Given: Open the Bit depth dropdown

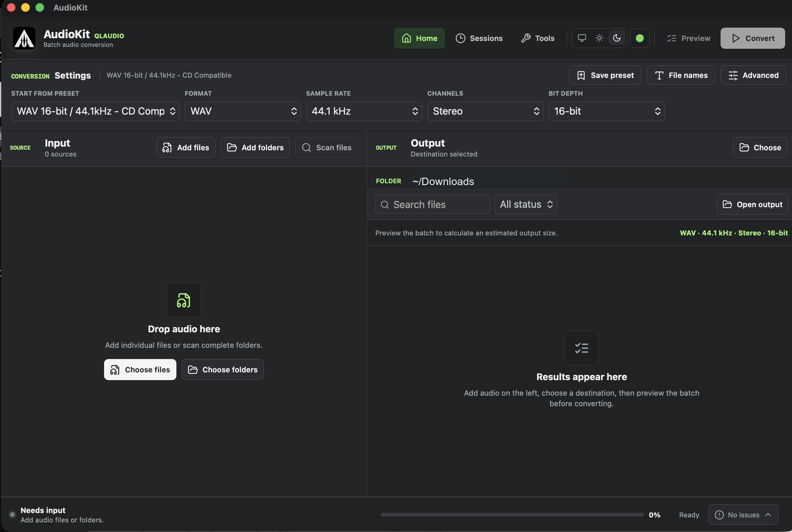Looking at the screenshot, I should 607,111.
